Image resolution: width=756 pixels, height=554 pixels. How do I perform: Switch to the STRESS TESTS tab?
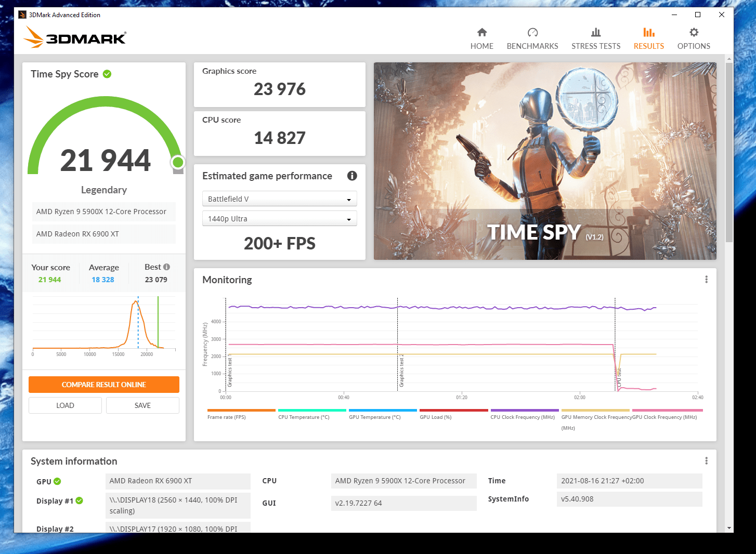[596, 46]
